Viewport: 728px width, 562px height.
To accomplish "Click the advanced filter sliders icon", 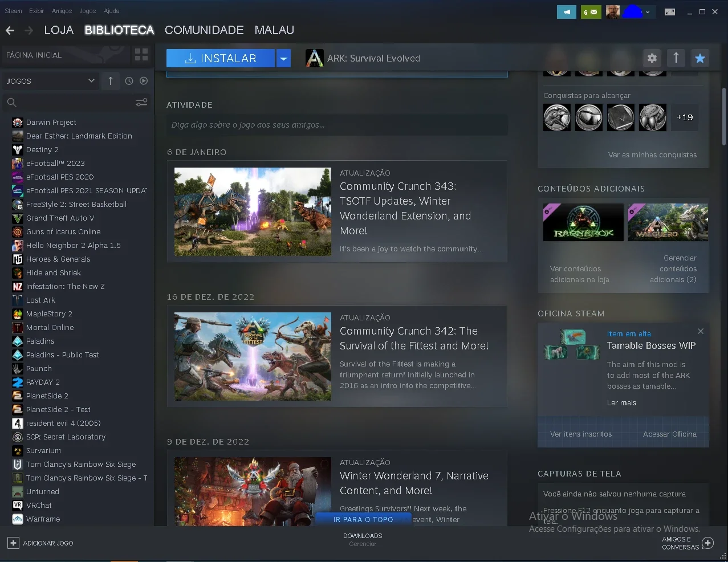I will click(141, 102).
